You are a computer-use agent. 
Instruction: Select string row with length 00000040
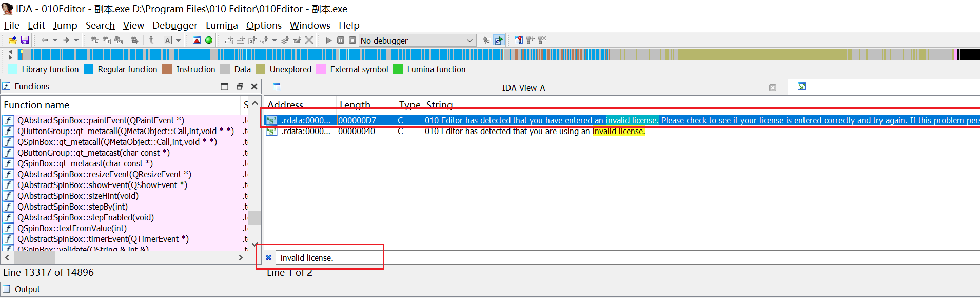pyautogui.click(x=622, y=132)
